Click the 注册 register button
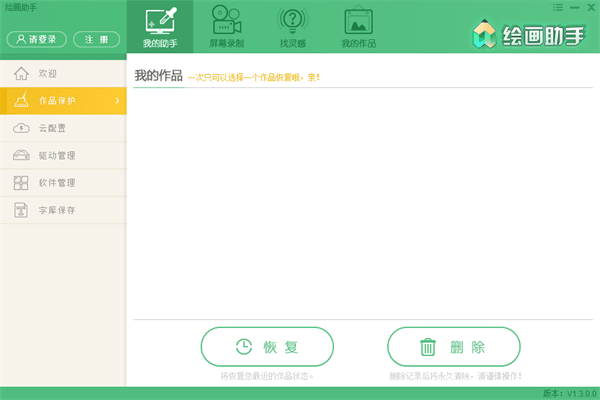 pos(96,39)
